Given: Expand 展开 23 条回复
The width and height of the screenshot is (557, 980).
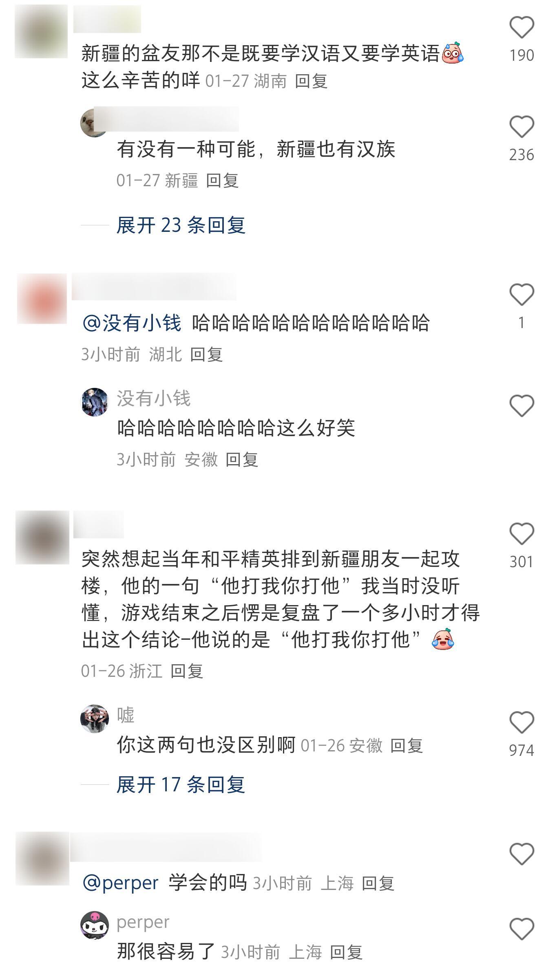Looking at the screenshot, I should pyautogui.click(x=181, y=225).
